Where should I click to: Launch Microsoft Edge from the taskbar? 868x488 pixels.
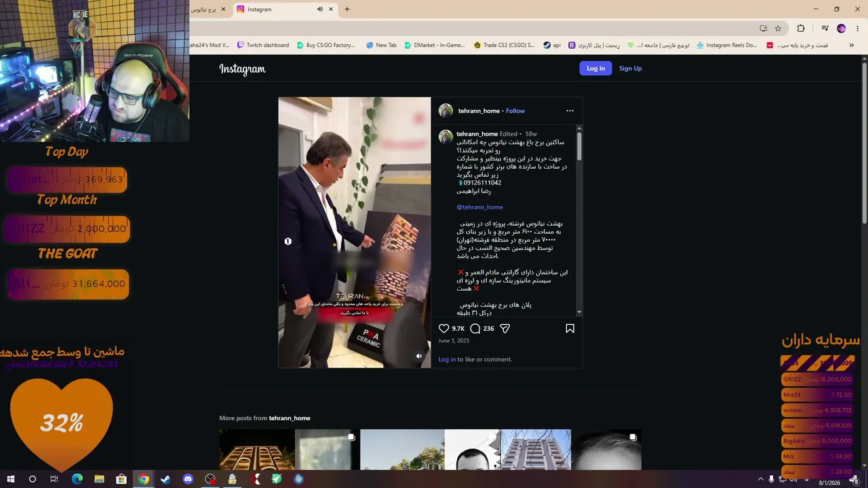(77, 479)
